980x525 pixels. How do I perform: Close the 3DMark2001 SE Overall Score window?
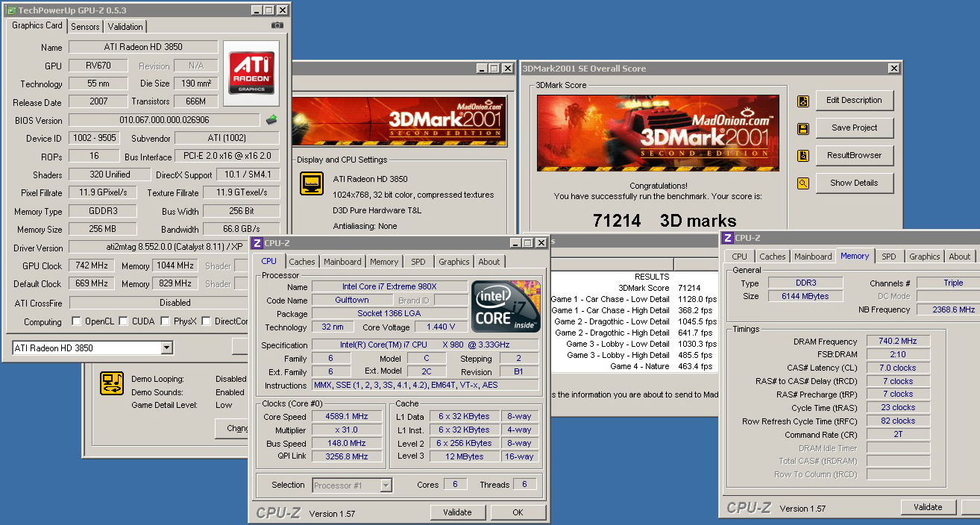click(x=893, y=69)
